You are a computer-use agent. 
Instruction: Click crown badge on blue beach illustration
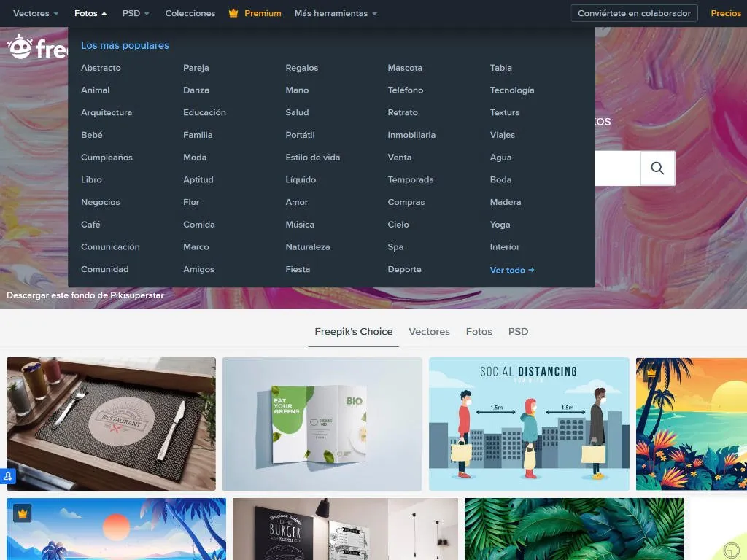pos(23,513)
